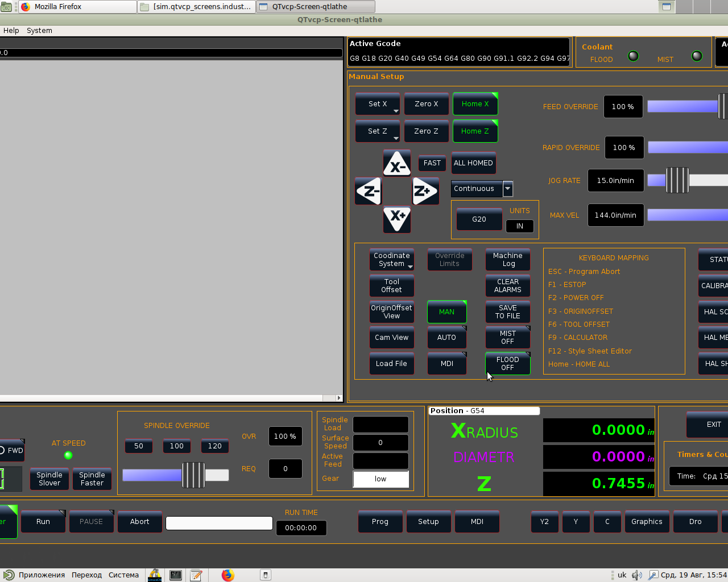Screen dimensions: 728x582
Task: Click CLEAR ALARMS button
Action: (x=508, y=286)
